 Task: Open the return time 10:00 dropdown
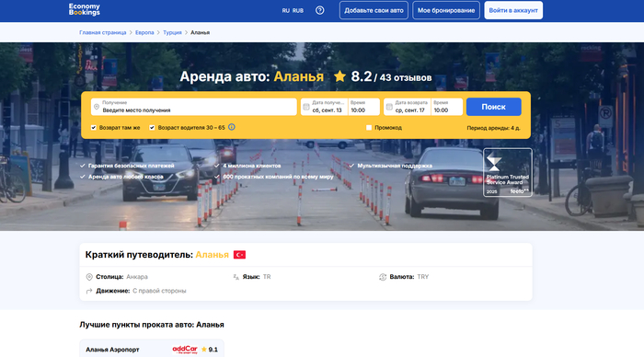coord(447,107)
